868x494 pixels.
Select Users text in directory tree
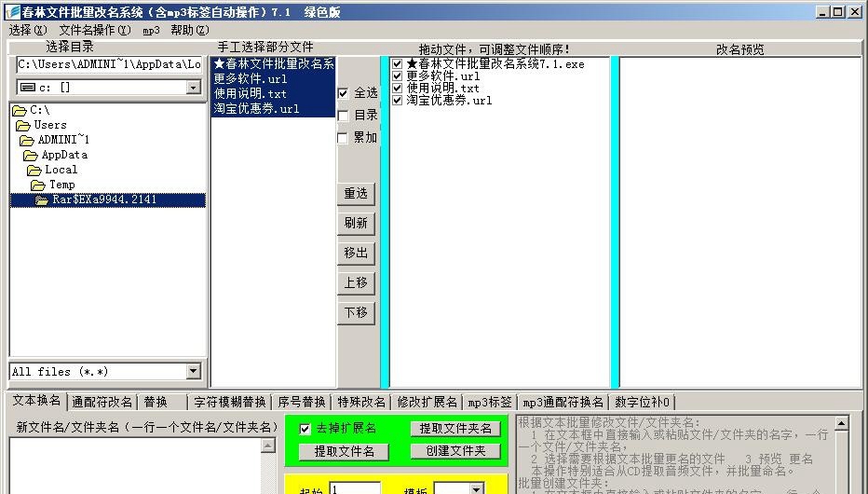(50, 125)
